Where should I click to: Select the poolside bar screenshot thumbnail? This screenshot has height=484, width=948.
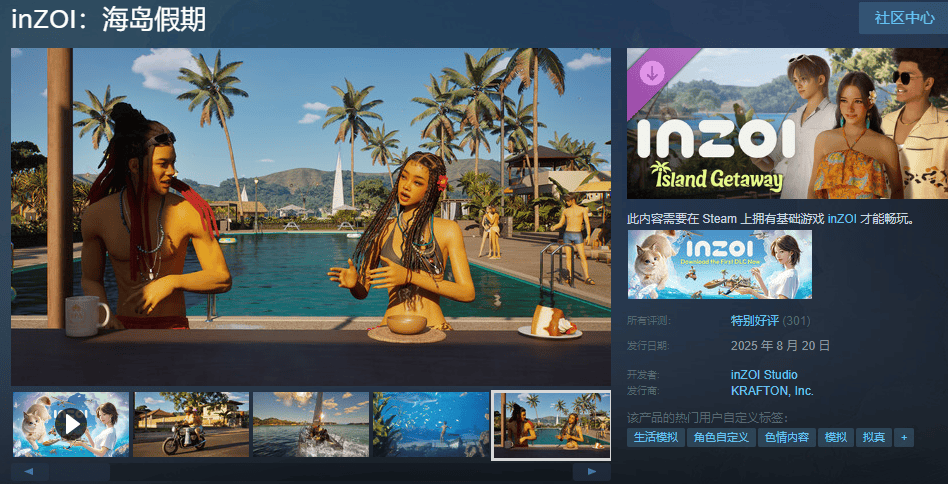(x=551, y=425)
